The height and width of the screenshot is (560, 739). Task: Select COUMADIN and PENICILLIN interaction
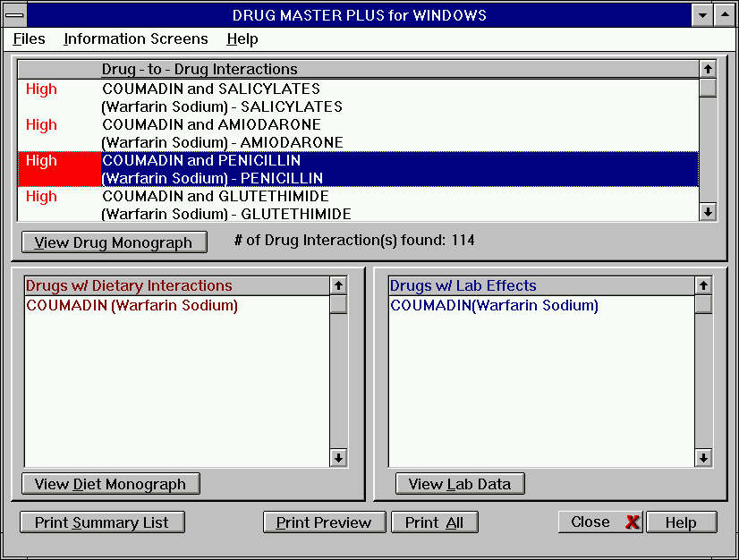[201, 160]
